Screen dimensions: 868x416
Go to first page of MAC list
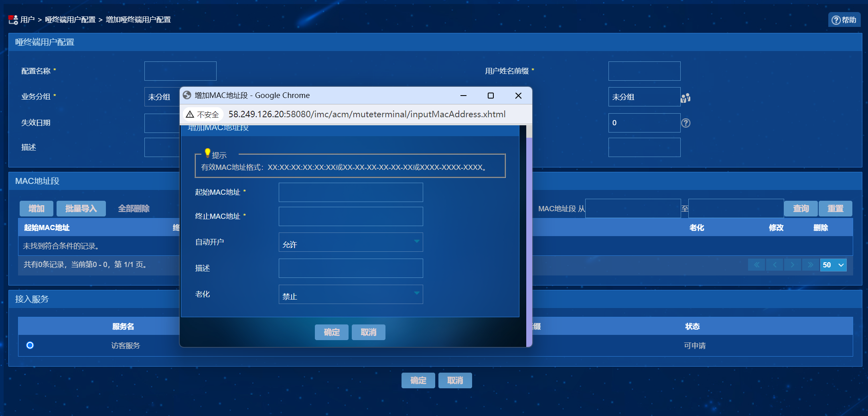click(x=756, y=265)
